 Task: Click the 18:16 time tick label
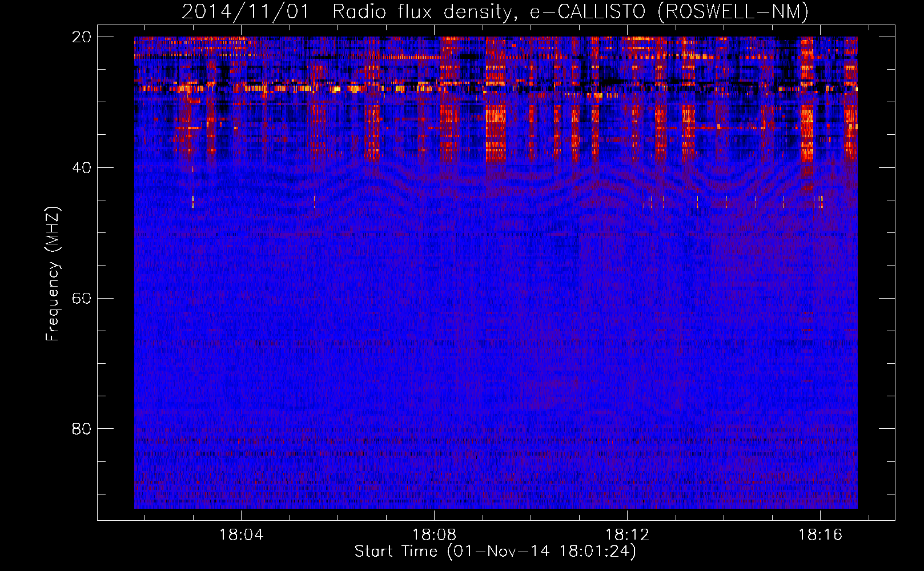pyautogui.click(x=820, y=535)
